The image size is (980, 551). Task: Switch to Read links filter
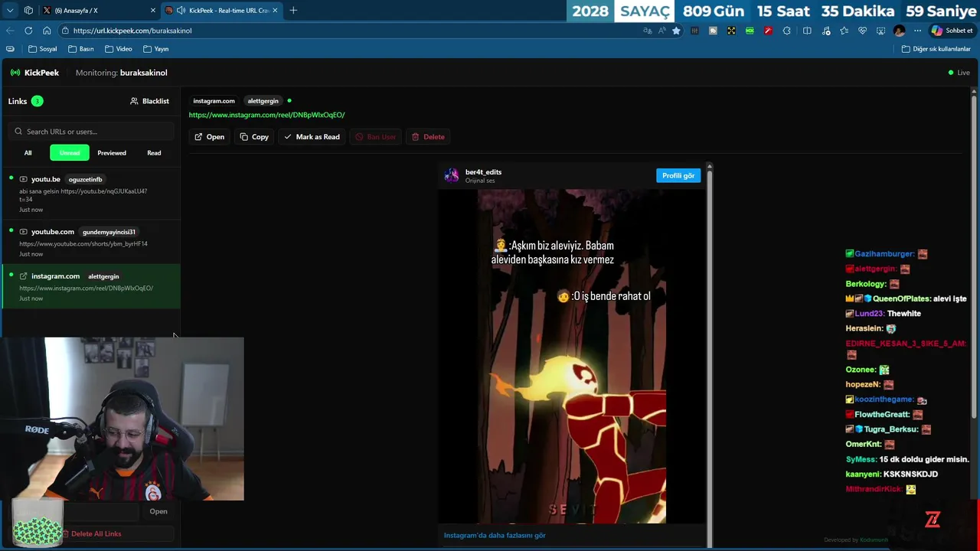click(154, 153)
